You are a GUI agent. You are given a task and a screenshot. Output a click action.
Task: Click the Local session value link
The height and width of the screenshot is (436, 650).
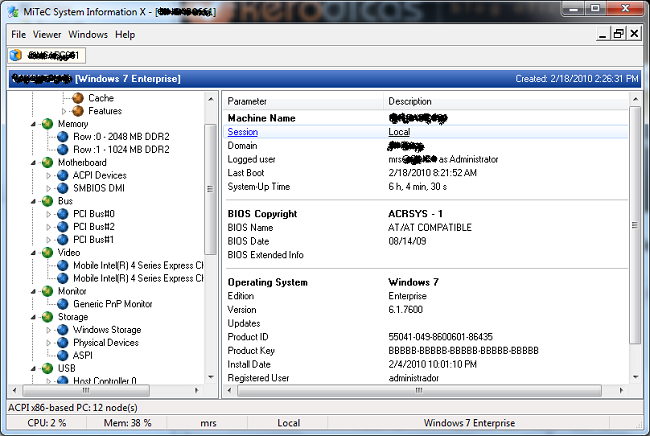tap(399, 132)
